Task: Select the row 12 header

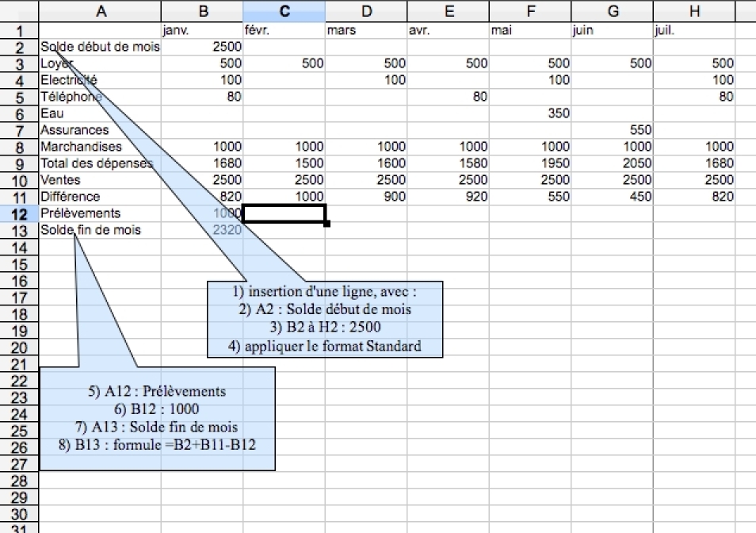Action: [17, 213]
